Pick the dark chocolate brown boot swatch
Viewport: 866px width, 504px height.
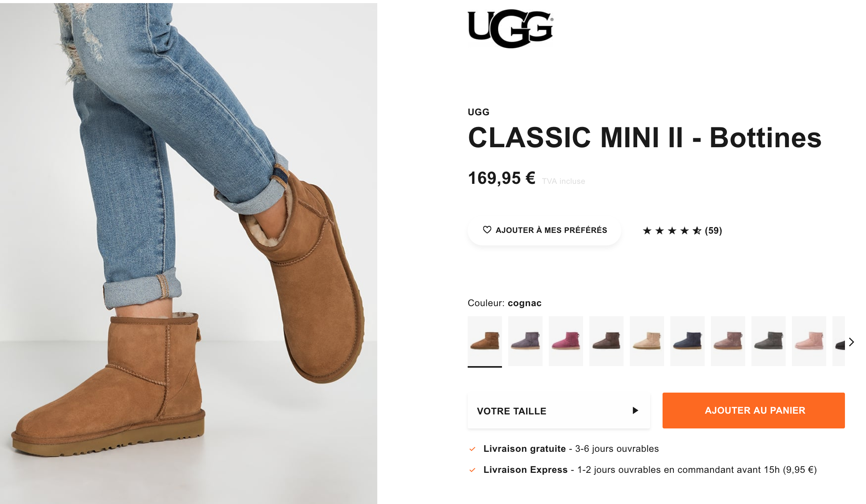[606, 341]
